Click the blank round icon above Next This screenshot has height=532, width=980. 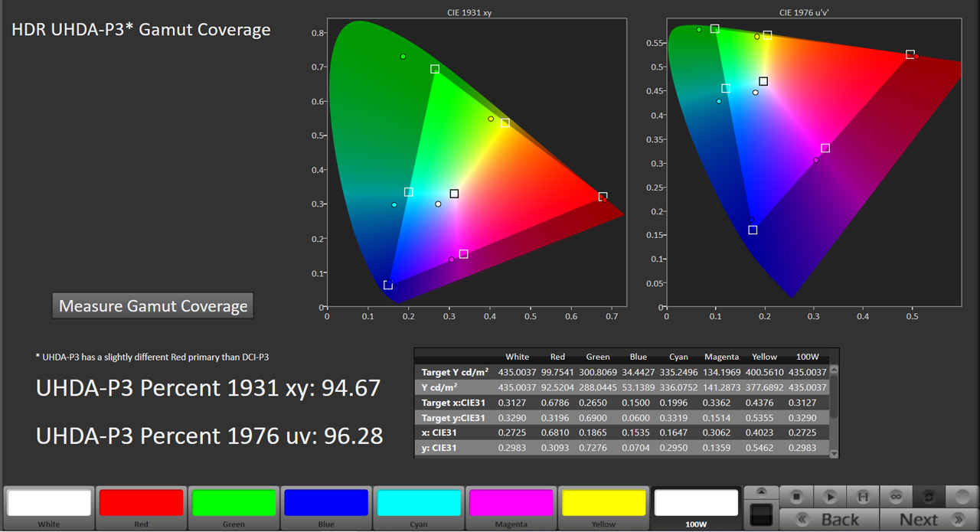point(962,496)
